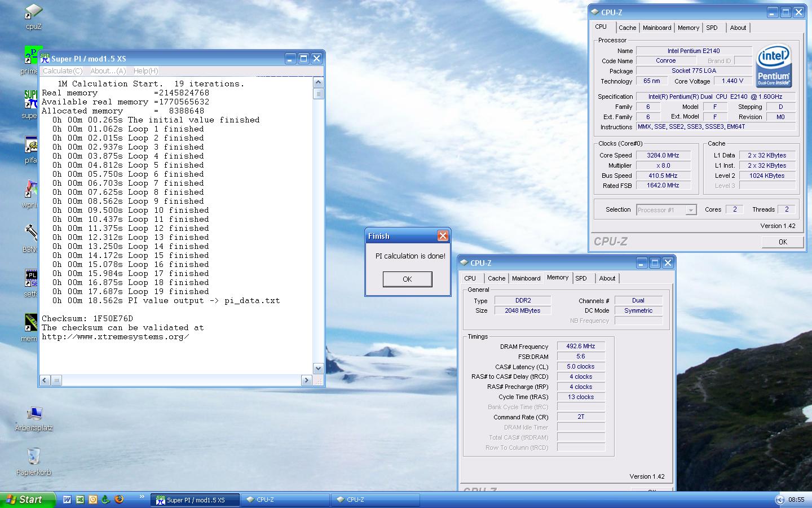The width and height of the screenshot is (812, 508).
Task: Close the Finish dialog with X
Action: tap(443, 236)
